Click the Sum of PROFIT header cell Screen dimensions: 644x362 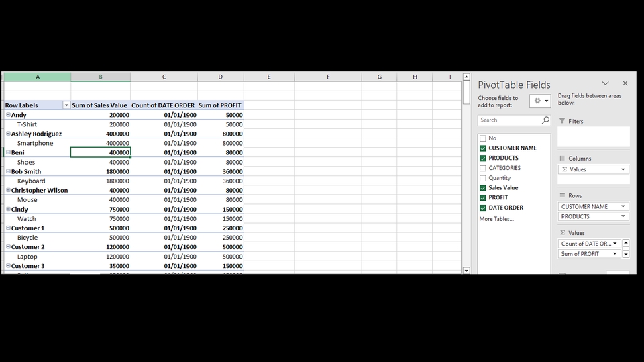[x=221, y=105]
